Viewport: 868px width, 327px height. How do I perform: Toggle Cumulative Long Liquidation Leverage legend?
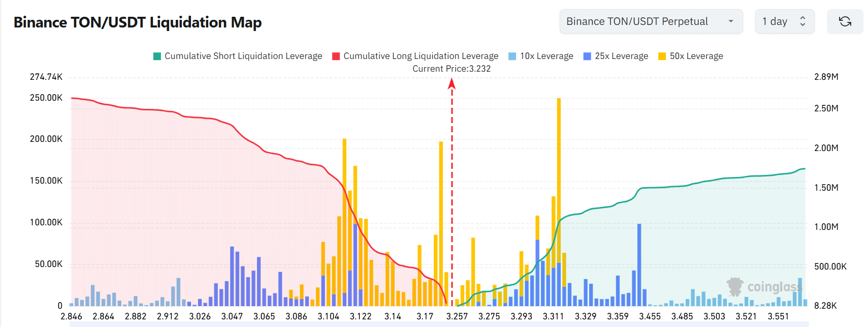pyautogui.click(x=415, y=56)
